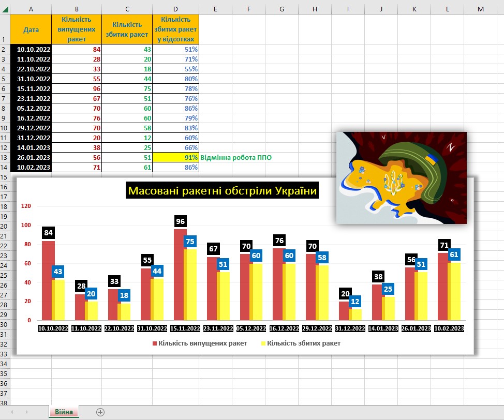Click the chart axis label 15.11.2022
Image resolution: width=504 pixels, height=420 pixels.
185,328
